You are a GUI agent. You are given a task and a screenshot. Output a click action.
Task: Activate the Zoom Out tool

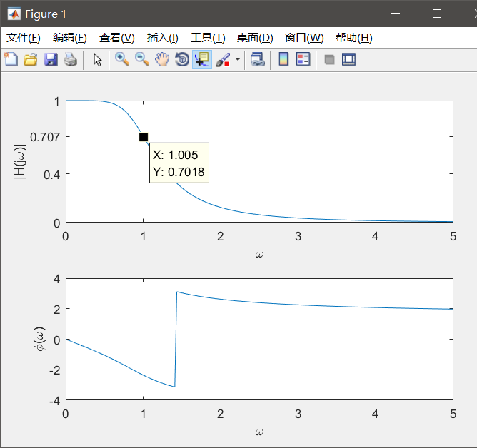(142, 59)
